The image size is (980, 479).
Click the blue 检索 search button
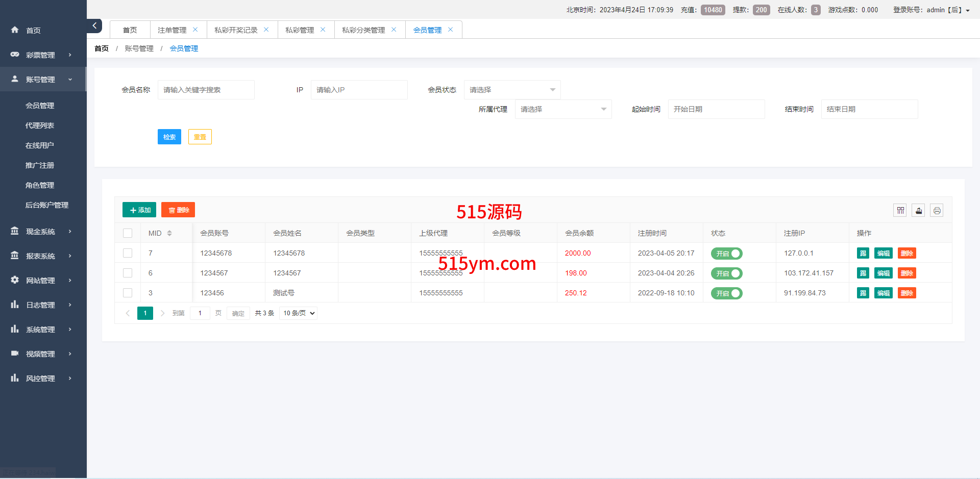pyautogui.click(x=169, y=137)
